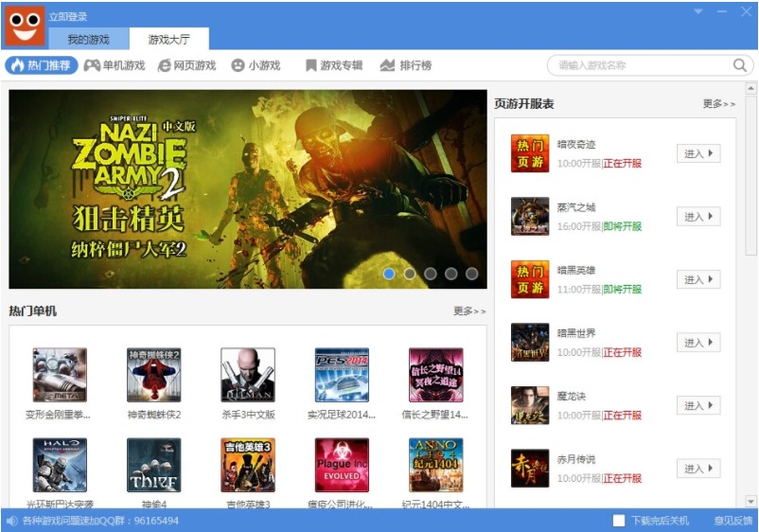This screenshot has width=759, height=532.
Task: Click the QQ群 96165494 notice text
Action: coord(100,521)
